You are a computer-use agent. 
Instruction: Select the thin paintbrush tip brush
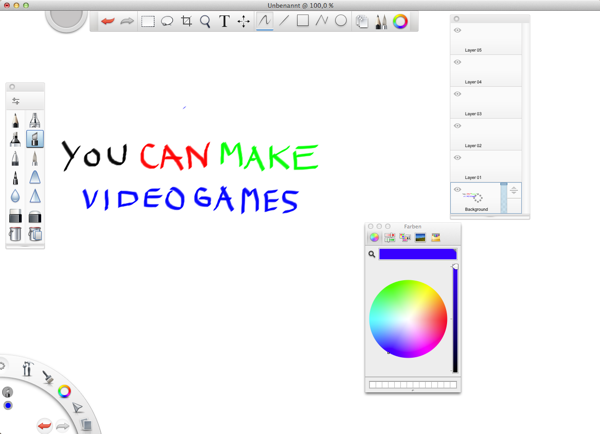[x=35, y=158]
